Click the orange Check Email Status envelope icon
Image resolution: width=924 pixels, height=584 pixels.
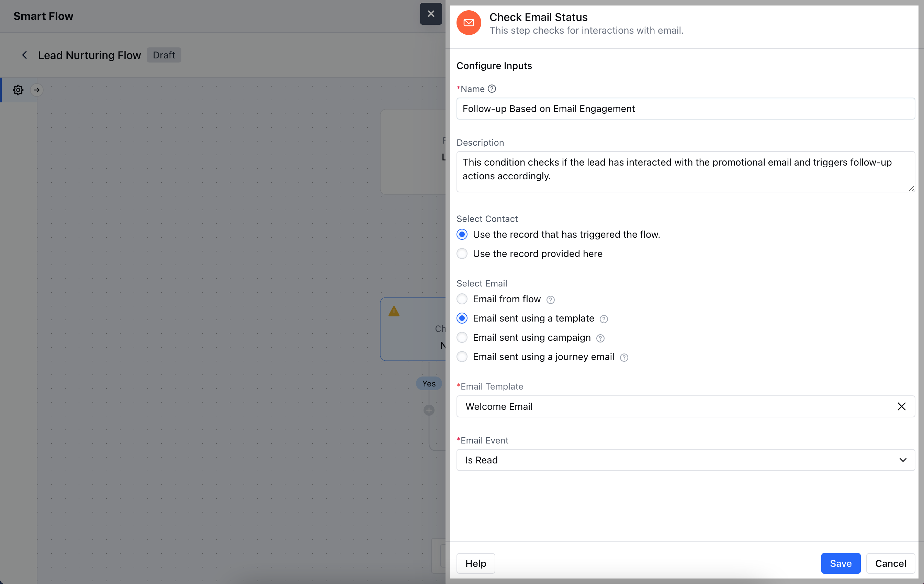point(469,23)
